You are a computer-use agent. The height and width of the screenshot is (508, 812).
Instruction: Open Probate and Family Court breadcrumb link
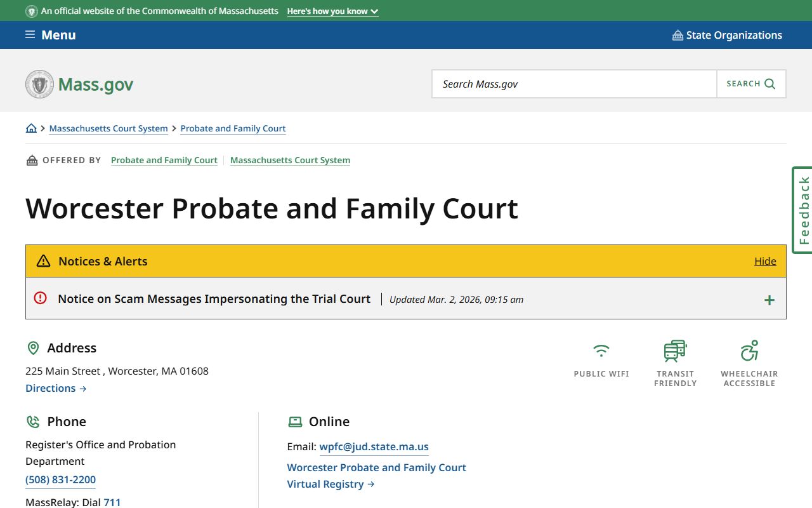[x=233, y=128]
